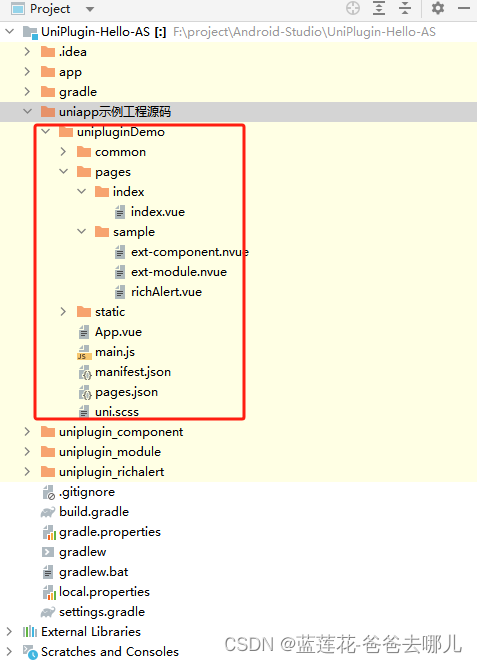The image size is (477, 663).
Task: Select 'gradlew.bat' file name
Action: coord(93,572)
